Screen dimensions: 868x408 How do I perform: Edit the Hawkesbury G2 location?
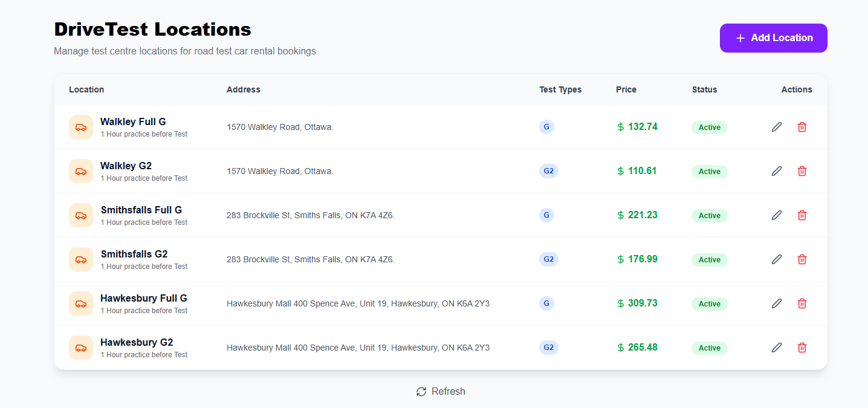point(777,348)
